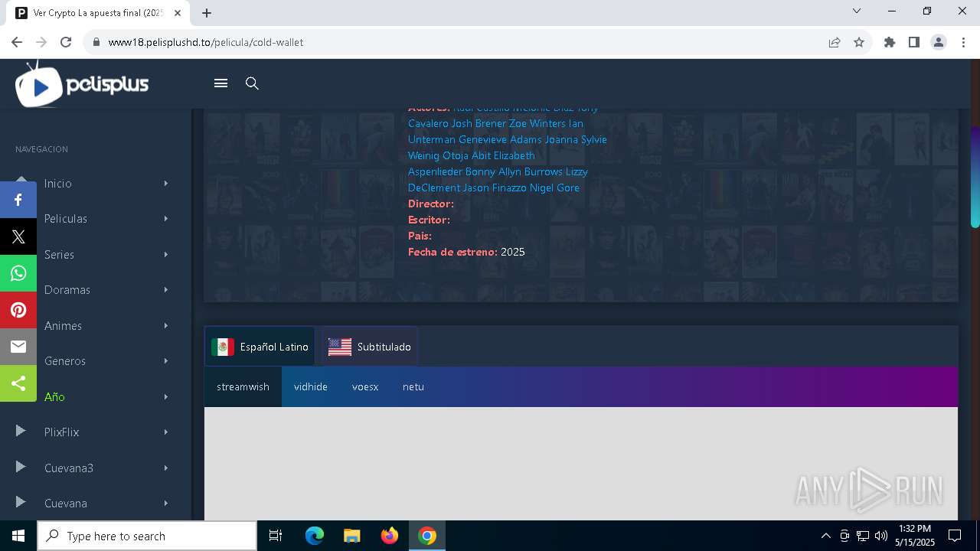Screen dimensions: 980x551
Task: Expand the Generos submenu arrow
Action: (165, 361)
